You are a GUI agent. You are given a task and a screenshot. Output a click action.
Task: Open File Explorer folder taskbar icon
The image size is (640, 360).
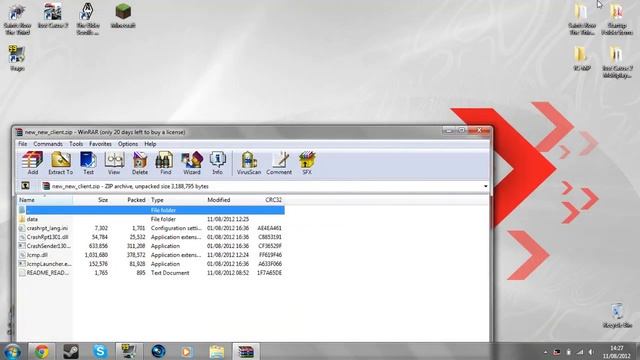[x=217, y=351]
